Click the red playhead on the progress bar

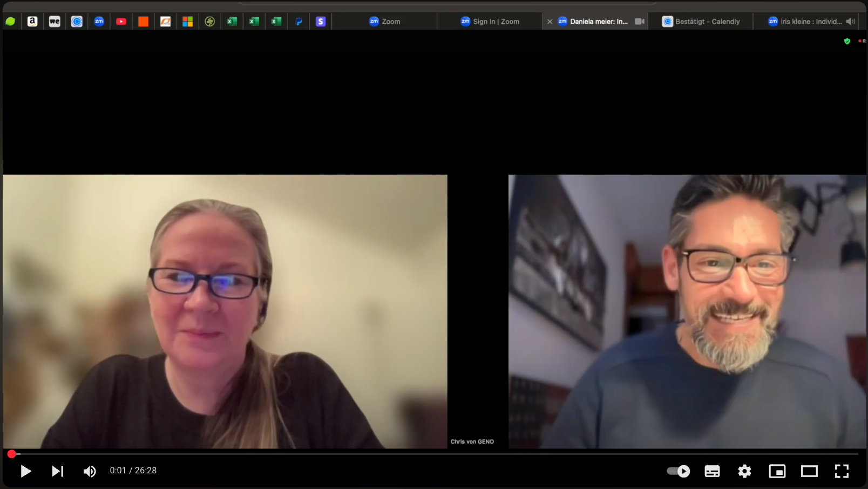coord(11,454)
